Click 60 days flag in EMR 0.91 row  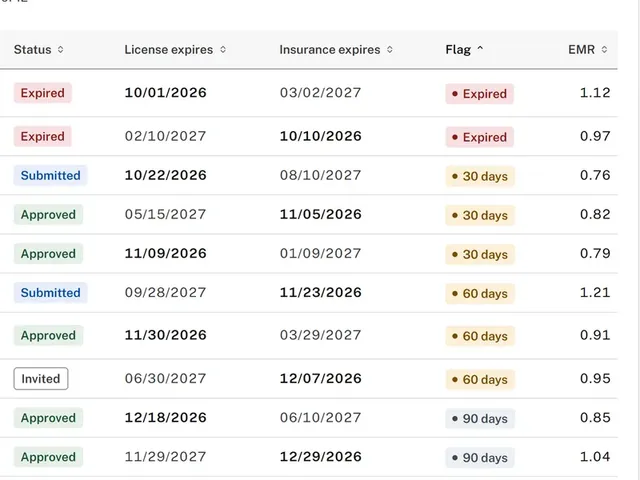(x=480, y=336)
